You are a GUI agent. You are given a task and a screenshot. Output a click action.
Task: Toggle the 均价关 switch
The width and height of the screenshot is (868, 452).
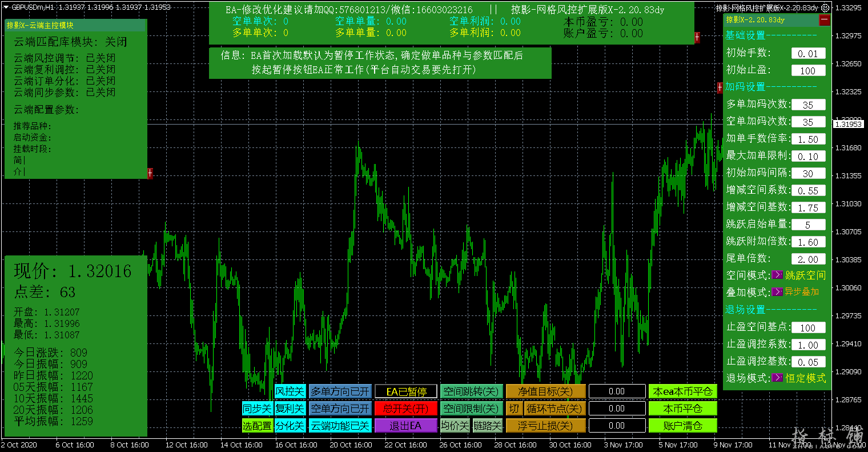coord(455,426)
